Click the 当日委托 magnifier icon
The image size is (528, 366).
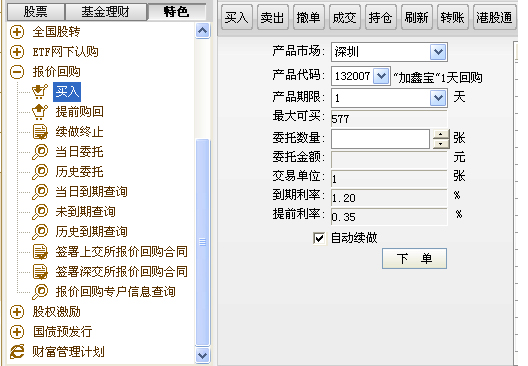click(x=40, y=152)
